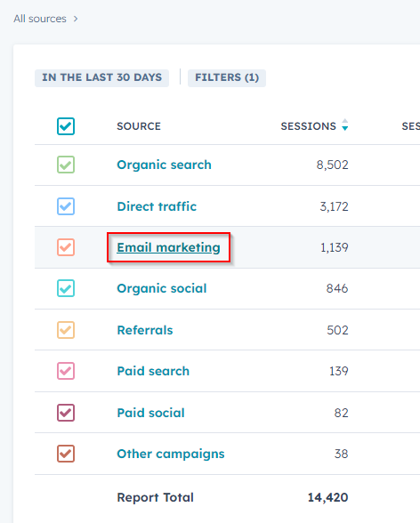The width and height of the screenshot is (420, 523).
Task: Open the Email marketing source link
Action: click(168, 247)
